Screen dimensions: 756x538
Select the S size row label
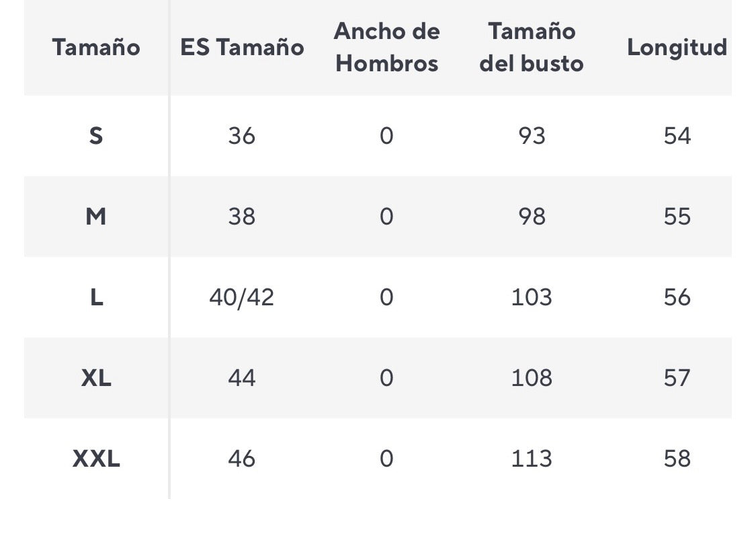pyautogui.click(x=96, y=136)
